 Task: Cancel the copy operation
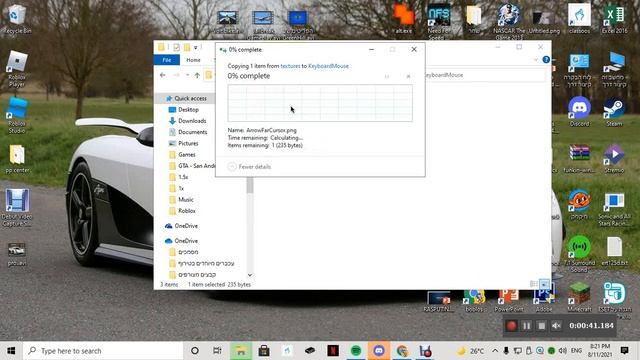[x=408, y=76]
